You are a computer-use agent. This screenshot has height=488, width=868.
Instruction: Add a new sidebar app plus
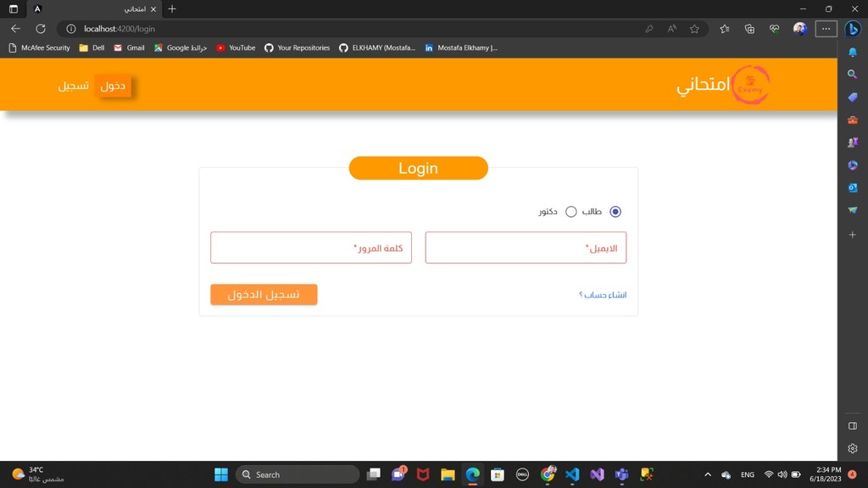[x=853, y=235]
